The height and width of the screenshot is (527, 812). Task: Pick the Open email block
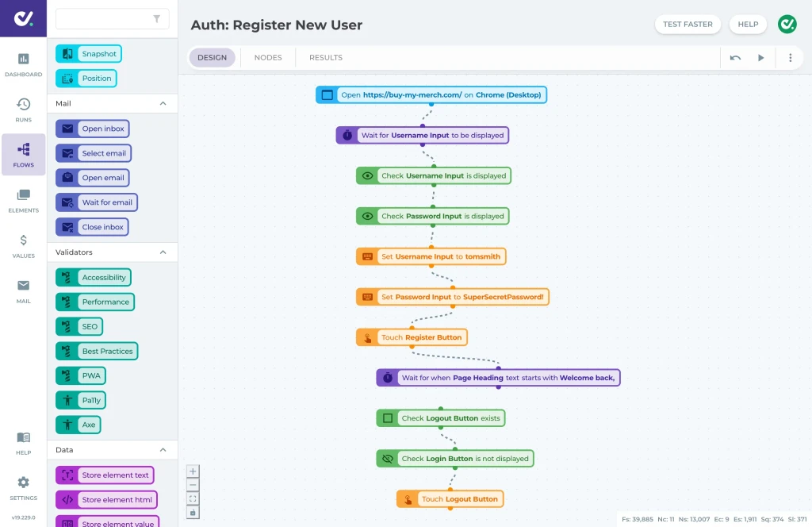click(x=93, y=178)
